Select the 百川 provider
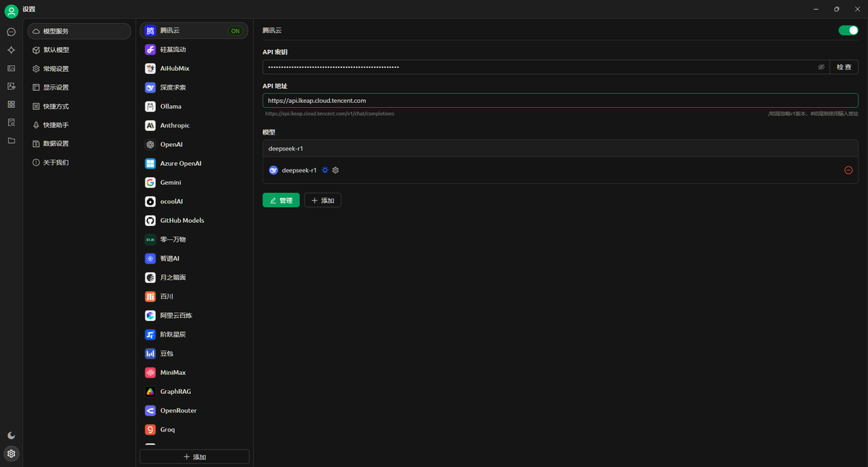The width and height of the screenshot is (868, 467). coord(194,296)
